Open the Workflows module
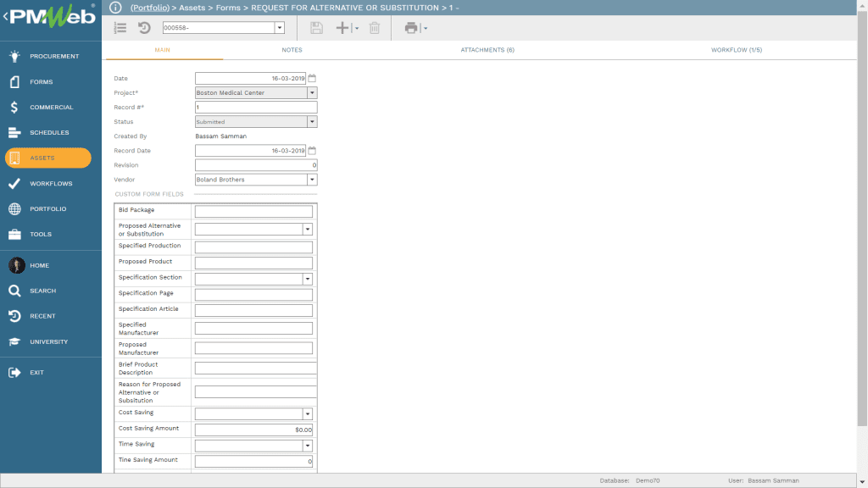This screenshot has width=868, height=488. click(50, 183)
